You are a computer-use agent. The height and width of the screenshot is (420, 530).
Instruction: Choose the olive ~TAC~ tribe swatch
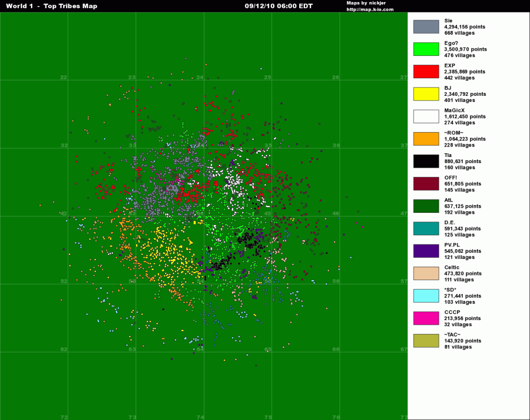coord(426,341)
